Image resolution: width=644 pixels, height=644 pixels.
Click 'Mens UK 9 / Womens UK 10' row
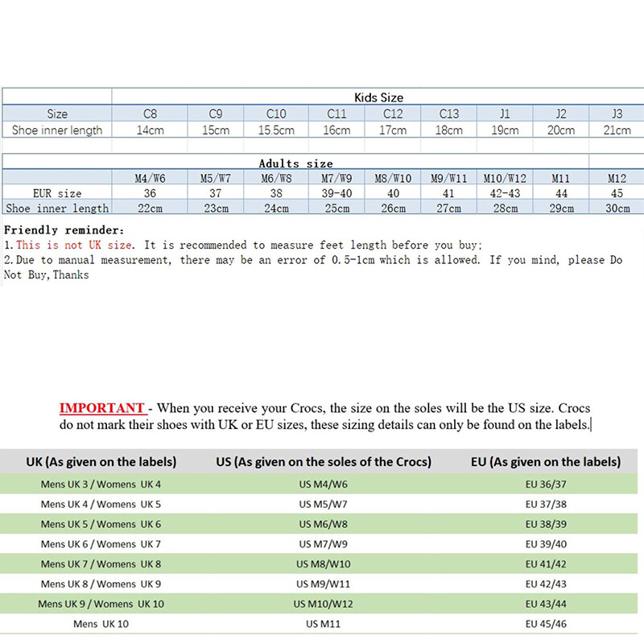[x=319, y=604]
